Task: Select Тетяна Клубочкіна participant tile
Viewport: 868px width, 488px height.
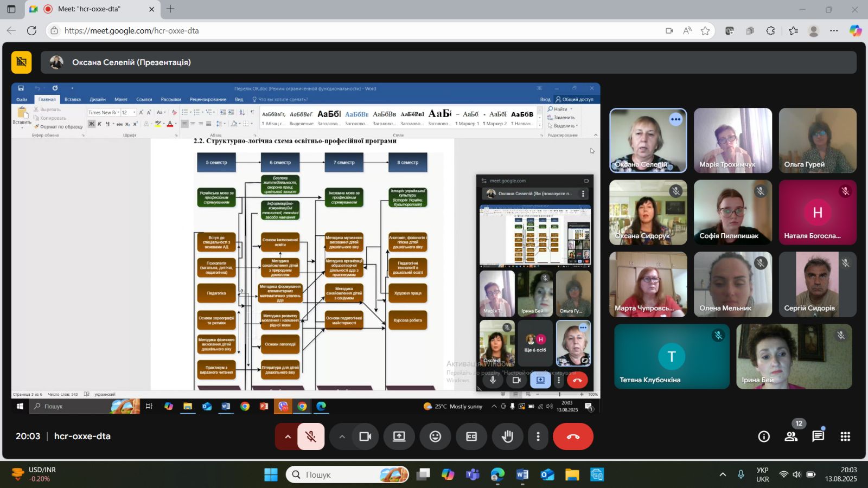Action: tap(672, 357)
